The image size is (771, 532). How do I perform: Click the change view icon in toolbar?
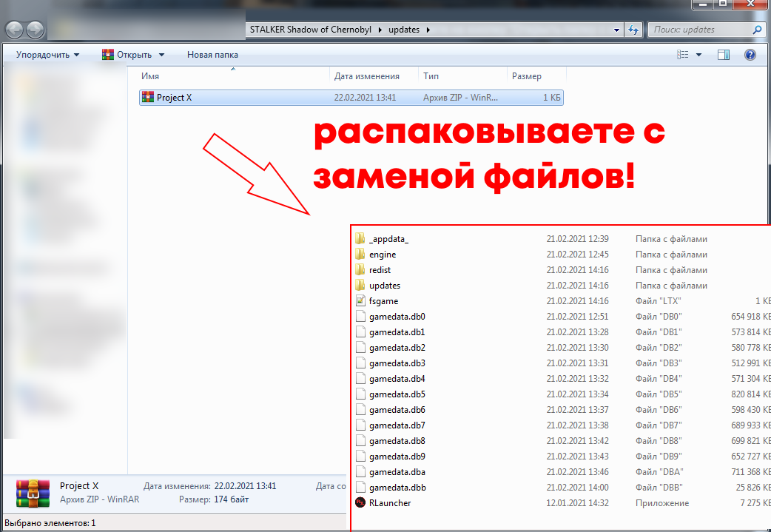click(683, 55)
